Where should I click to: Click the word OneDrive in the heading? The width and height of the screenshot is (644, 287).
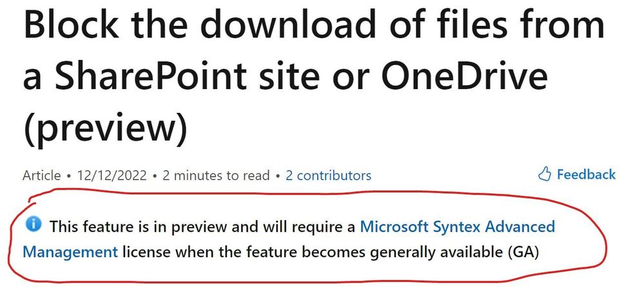464,75
